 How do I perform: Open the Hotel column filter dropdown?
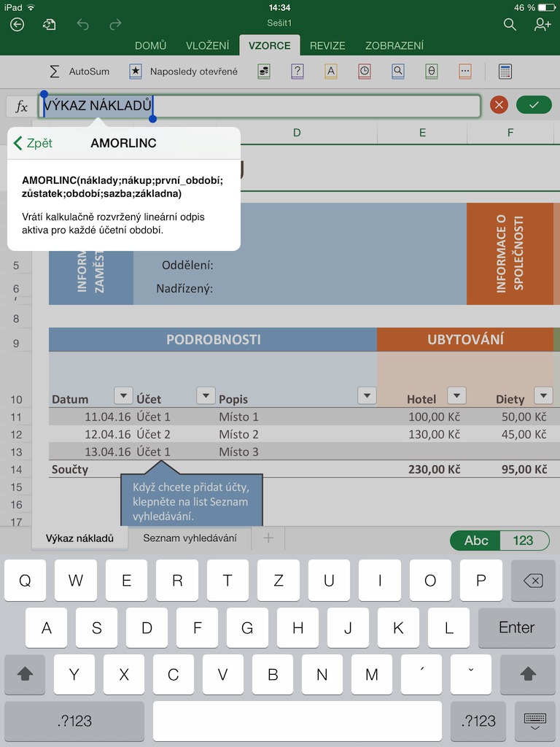click(456, 395)
